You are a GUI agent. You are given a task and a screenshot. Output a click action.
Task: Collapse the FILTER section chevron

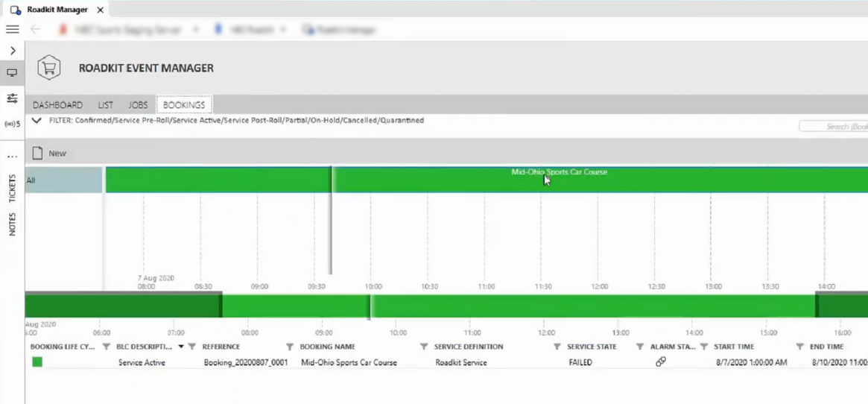(x=37, y=120)
